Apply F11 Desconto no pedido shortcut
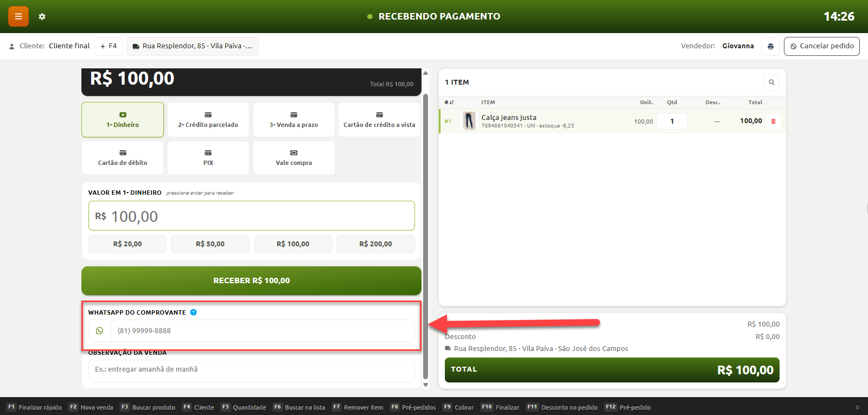The height and width of the screenshot is (415, 868). pyautogui.click(x=562, y=407)
